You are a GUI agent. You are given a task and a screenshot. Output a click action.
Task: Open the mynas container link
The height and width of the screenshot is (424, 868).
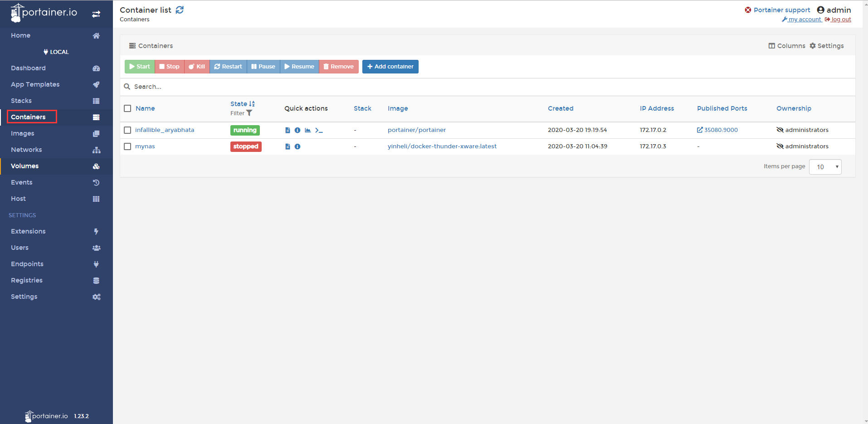(145, 146)
